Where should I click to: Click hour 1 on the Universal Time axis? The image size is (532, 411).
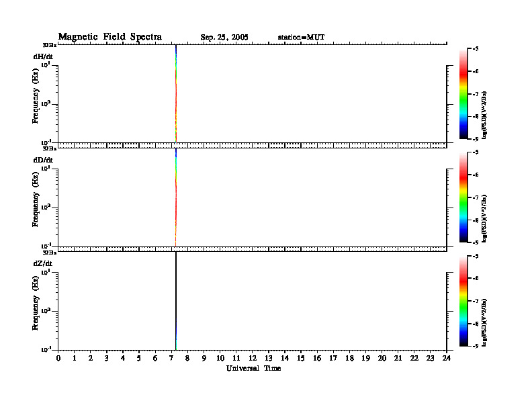[75, 358]
